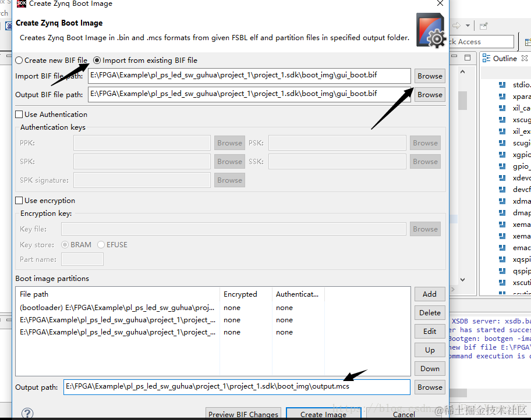Viewport: 531px width, 420px height.
Task: Click the Authenticat... column header
Action: point(298,294)
